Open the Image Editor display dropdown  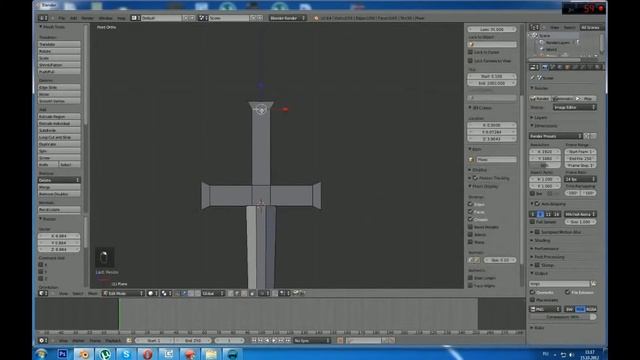pos(575,107)
